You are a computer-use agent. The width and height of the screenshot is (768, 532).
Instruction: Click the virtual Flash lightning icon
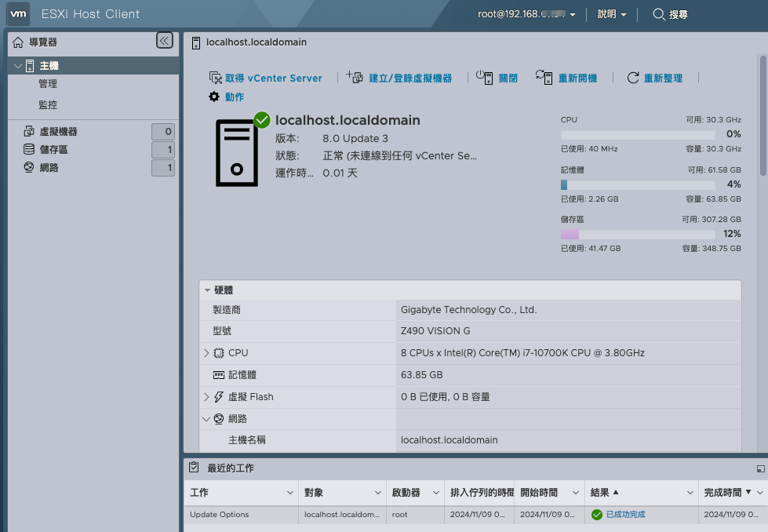click(x=219, y=397)
